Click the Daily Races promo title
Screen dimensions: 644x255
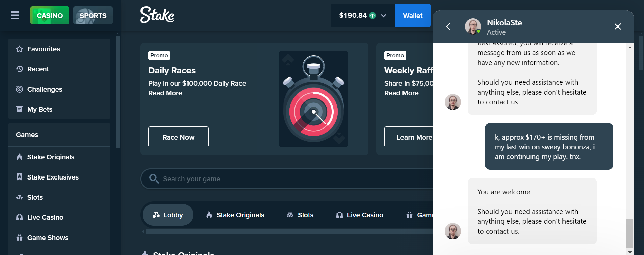[172, 70]
